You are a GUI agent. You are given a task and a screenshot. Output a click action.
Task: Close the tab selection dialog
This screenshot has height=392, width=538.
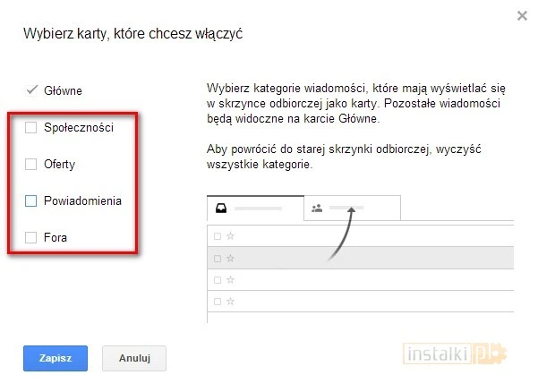(x=522, y=15)
